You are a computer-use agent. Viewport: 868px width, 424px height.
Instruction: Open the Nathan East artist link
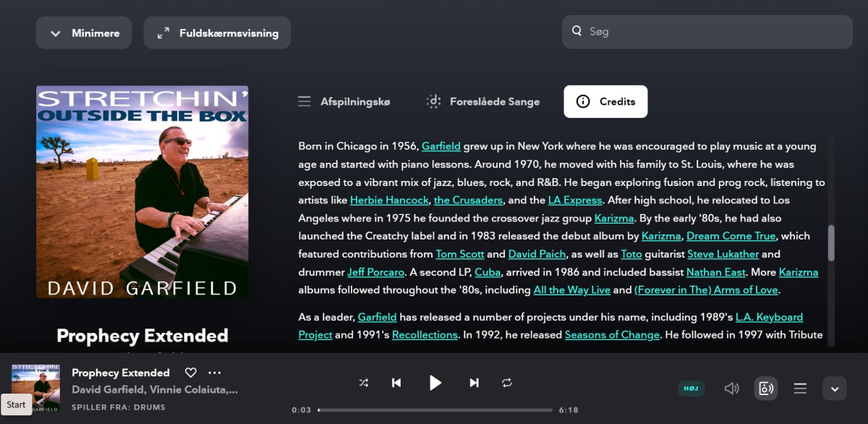715,272
